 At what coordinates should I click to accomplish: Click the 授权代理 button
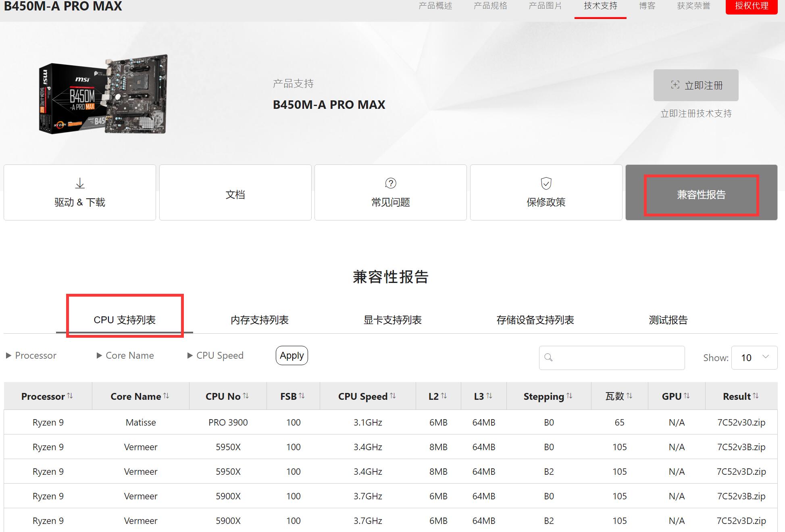tap(751, 6)
